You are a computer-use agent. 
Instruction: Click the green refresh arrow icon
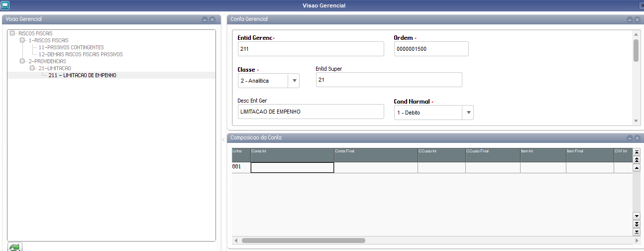[x=14, y=248]
